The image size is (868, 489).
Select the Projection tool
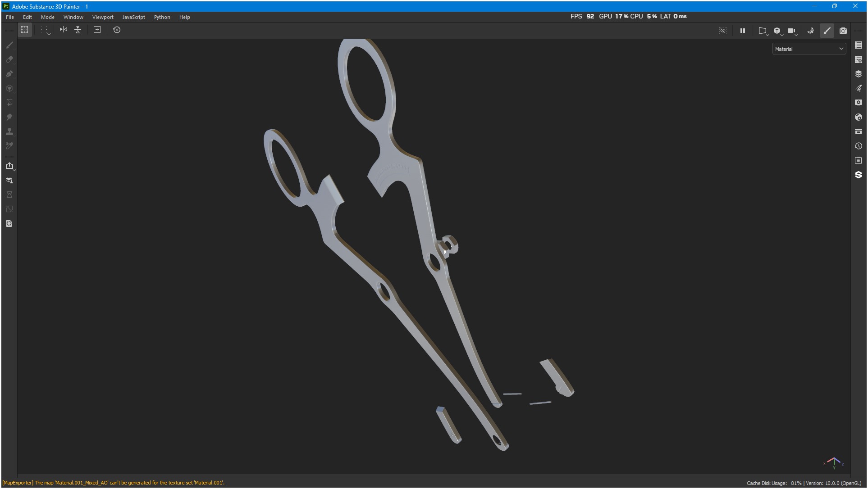pos(9,74)
